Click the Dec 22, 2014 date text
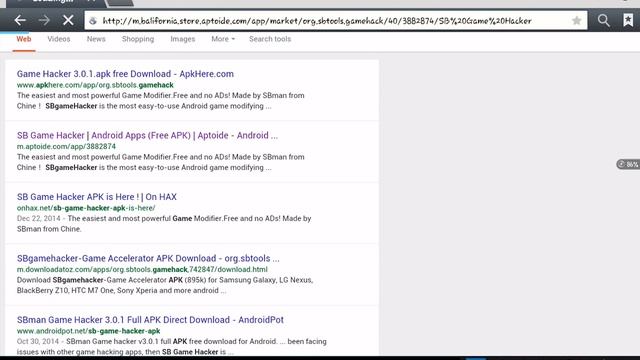Screen dimensions: 640x360 pos(38,218)
